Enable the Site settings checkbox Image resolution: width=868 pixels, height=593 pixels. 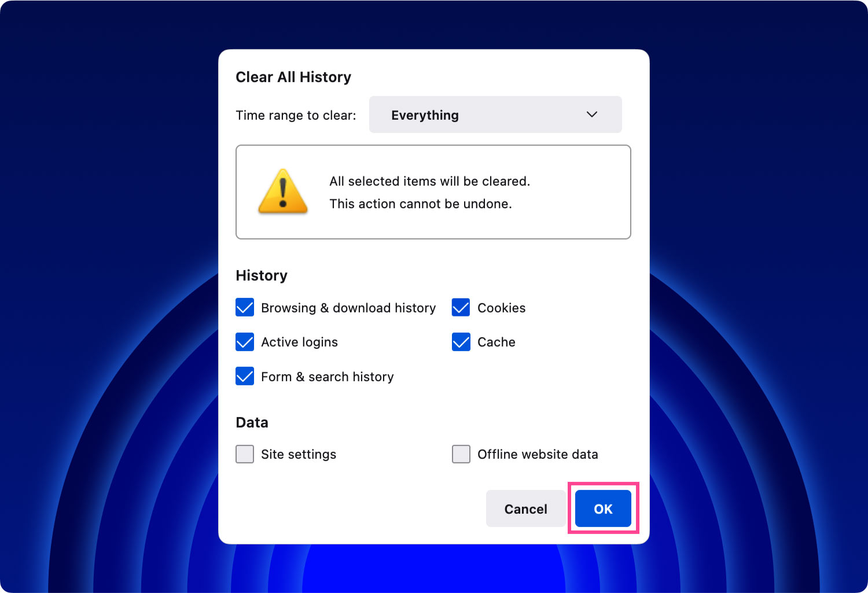[x=245, y=454]
